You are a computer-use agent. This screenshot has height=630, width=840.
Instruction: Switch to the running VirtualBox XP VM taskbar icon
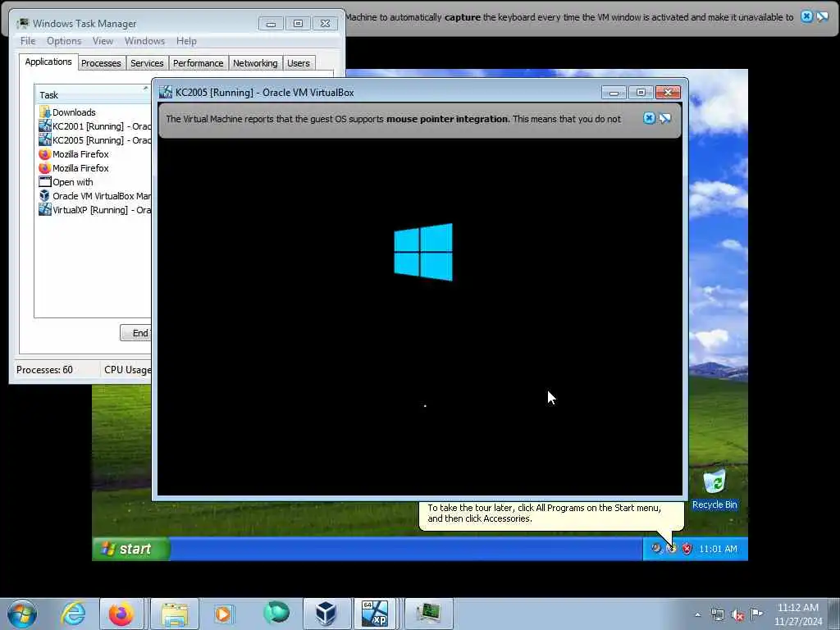click(375, 614)
